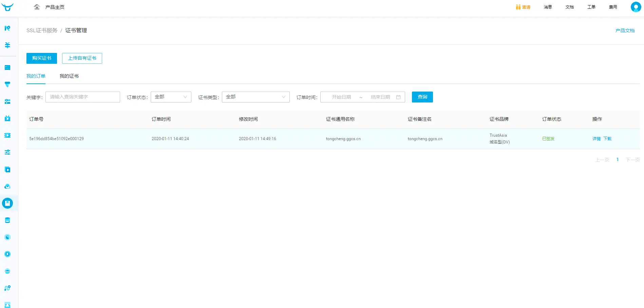Open the database cylinder sidebar icon
The width and height of the screenshot is (644, 308).
(7, 220)
